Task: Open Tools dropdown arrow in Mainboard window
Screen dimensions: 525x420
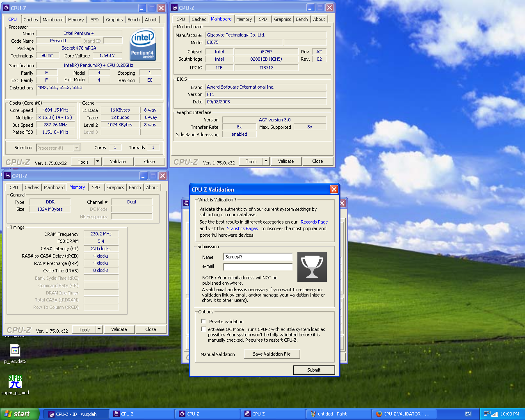Action: tap(266, 161)
